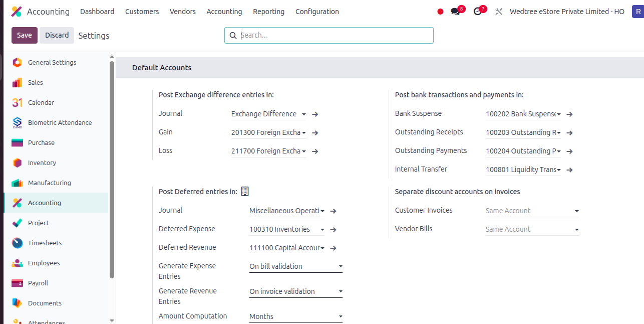Open Project settings section
Screen dimensions: 644x324
(56, 223)
